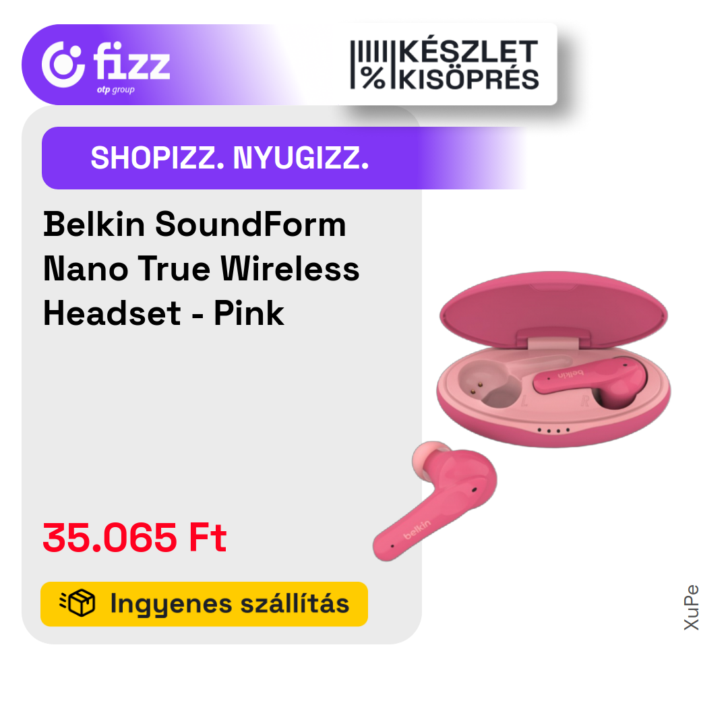Click the red 35.065 Ft price

pos(135,538)
